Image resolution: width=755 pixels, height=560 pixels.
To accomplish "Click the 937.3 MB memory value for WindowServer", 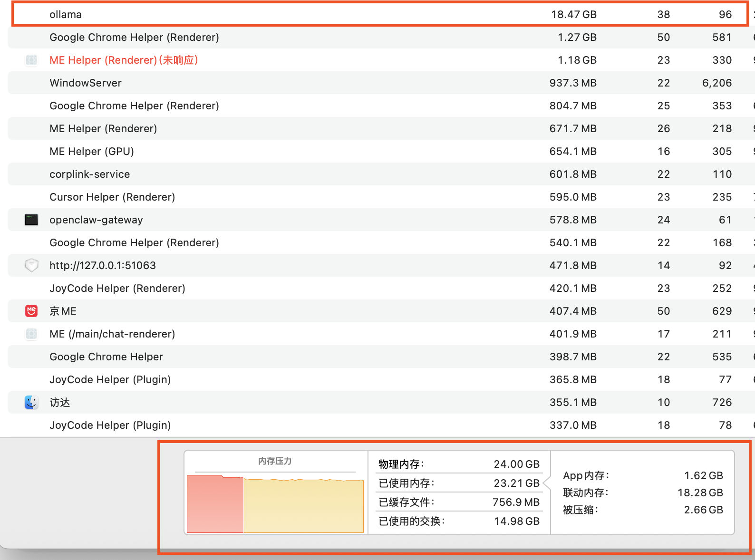I will [573, 83].
